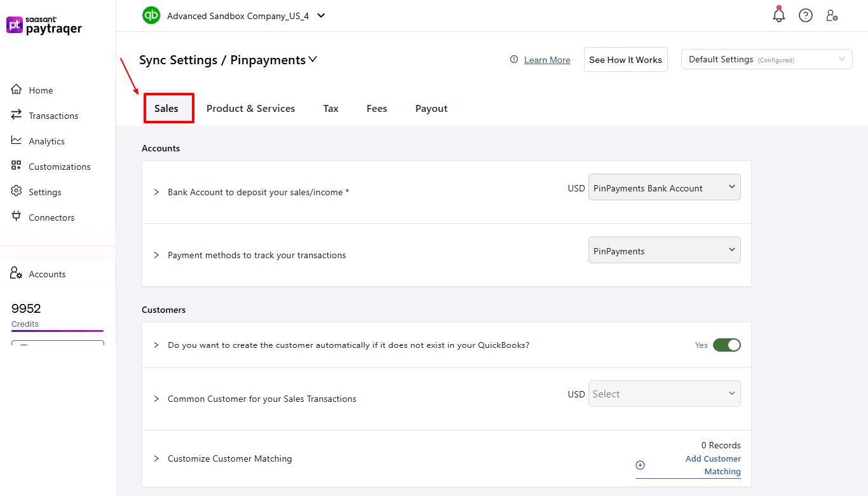
Task: Open the account management icon top right
Action: click(x=832, y=15)
